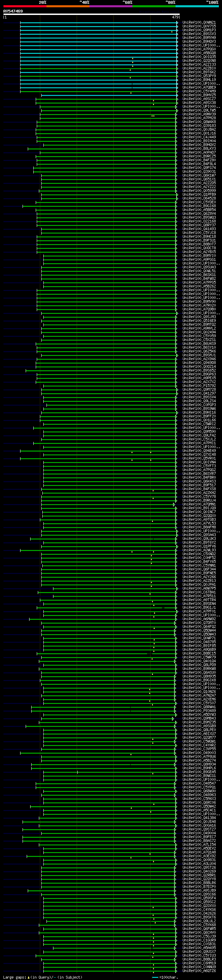This screenshot has height=980, width=222.
Task: Select the UniRef100_A9SCZ7 label
Action: click(199, 99)
